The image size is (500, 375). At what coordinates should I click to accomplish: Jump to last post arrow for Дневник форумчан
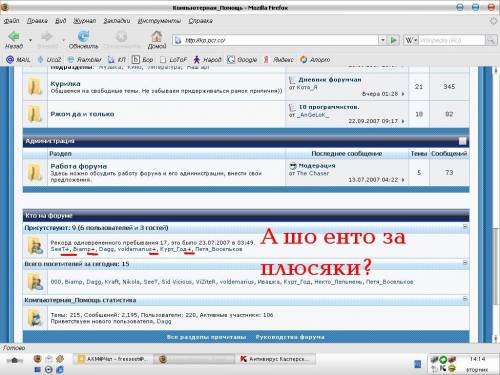click(x=403, y=94)
